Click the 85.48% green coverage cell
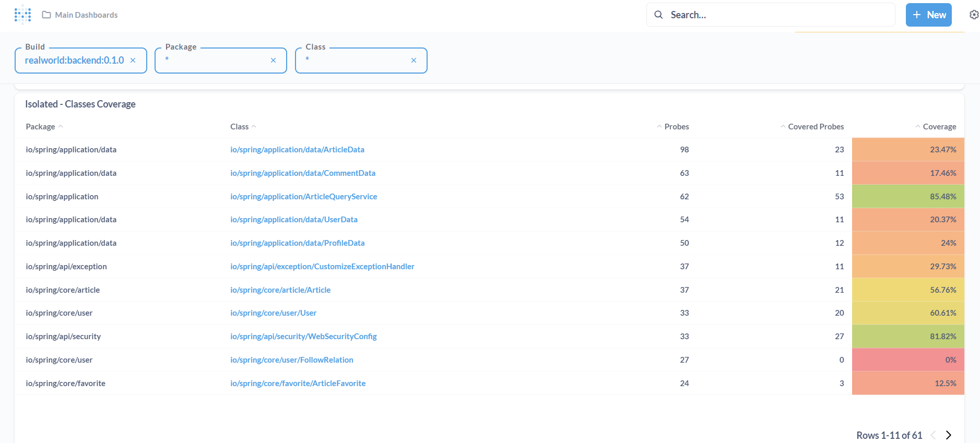 click(x=908, y=197)
